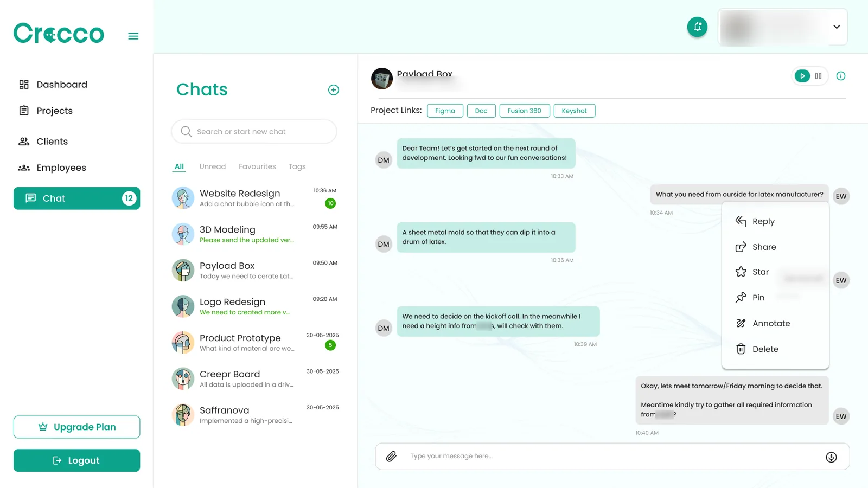Screen dimensions: 868x488
Task: Open the Figma project link
Action: (445, 111)
